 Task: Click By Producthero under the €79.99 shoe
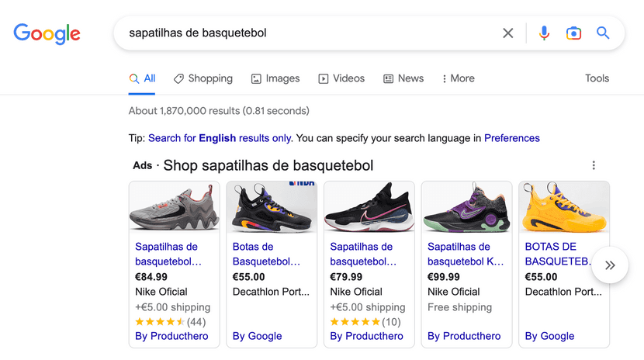(366, 336)
